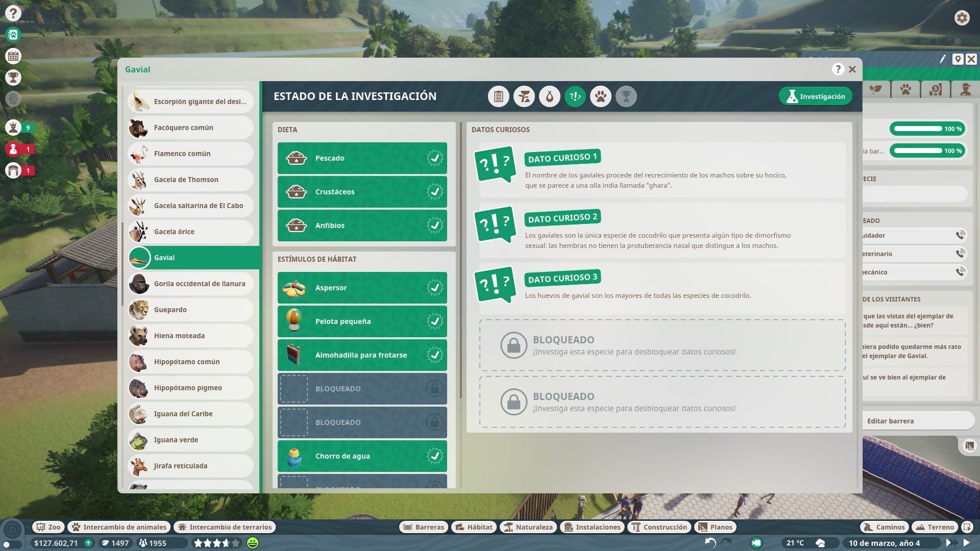Open the Barreras menu
Viewport: 980px width, 551px height.
tap(423, 527)
